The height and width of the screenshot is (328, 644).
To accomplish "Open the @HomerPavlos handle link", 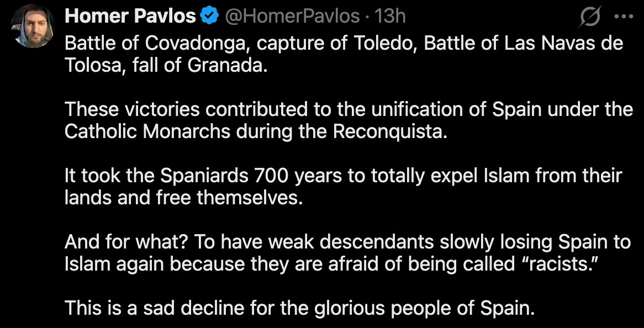I will click(292, 17).
